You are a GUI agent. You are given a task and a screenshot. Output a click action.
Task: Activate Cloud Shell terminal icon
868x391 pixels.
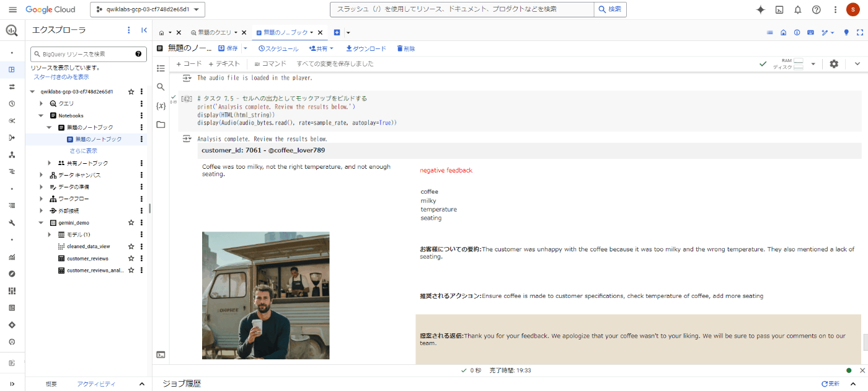(779, 9)
